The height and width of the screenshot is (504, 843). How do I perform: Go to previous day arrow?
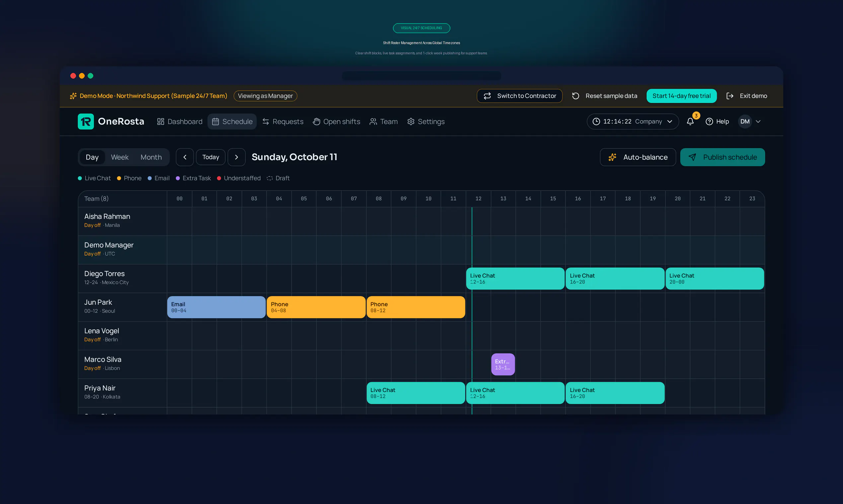(x=185, y=157)
